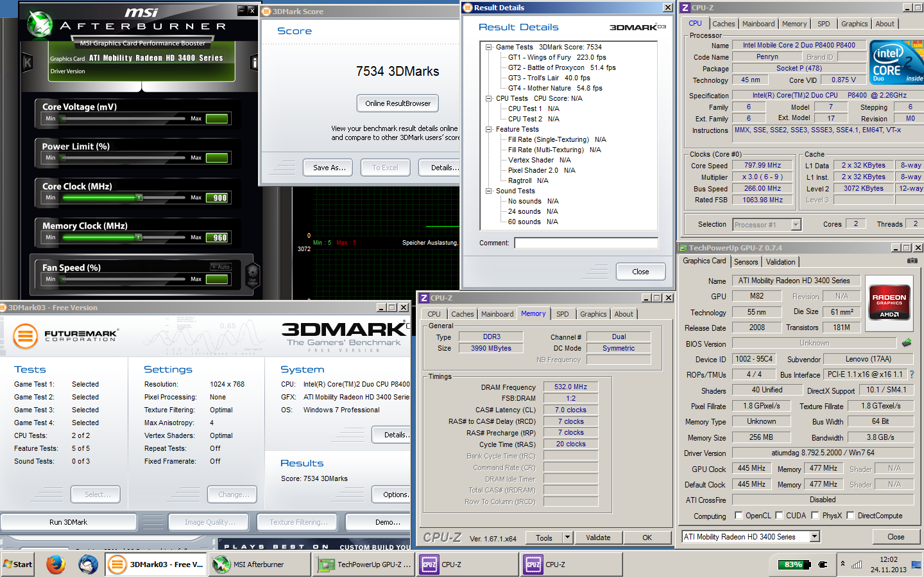The height and width of the screenshot is (578, 924).
Task: Switch to first CPU-Z taskbar button
Action: pyautogui.click(x=468, y=565)
